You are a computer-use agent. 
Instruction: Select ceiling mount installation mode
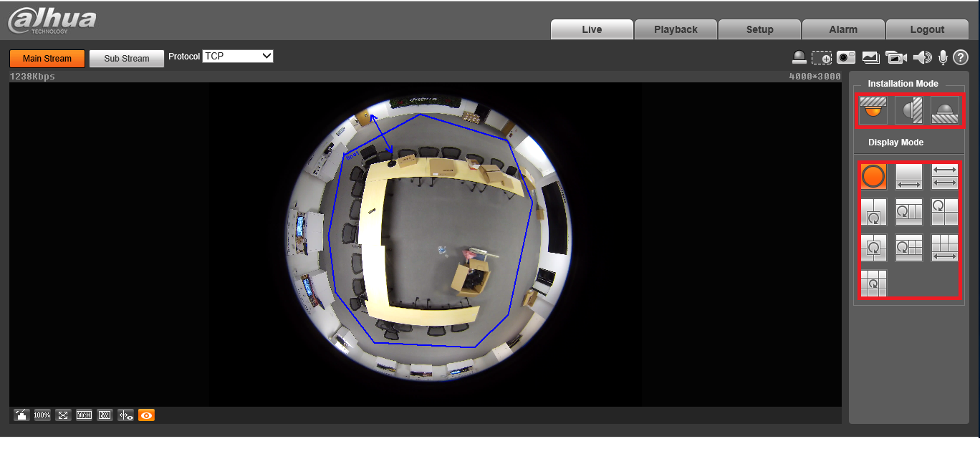click(x=873, y=110)
